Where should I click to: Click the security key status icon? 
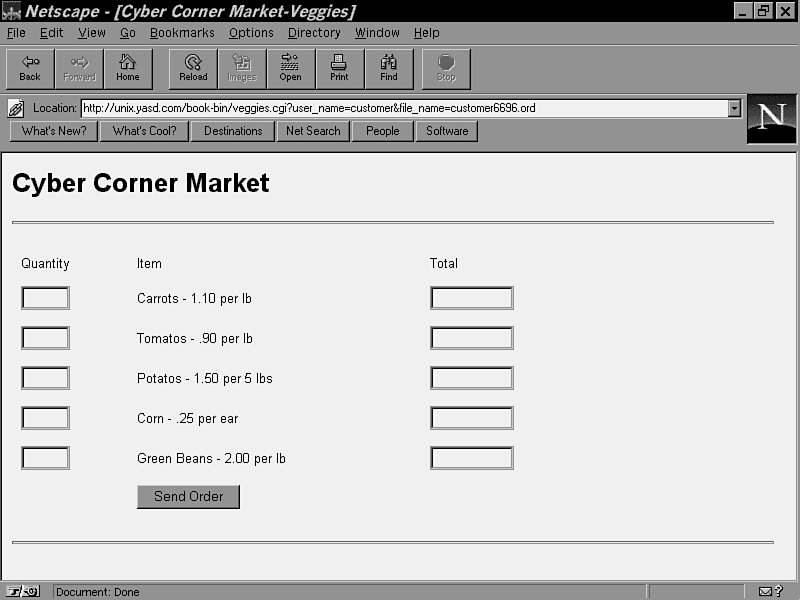pyautogui.click(x=24, y=591)
